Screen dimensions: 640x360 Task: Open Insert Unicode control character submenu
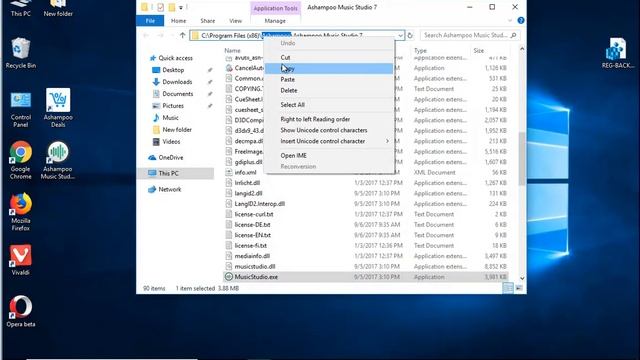(330, 141)
